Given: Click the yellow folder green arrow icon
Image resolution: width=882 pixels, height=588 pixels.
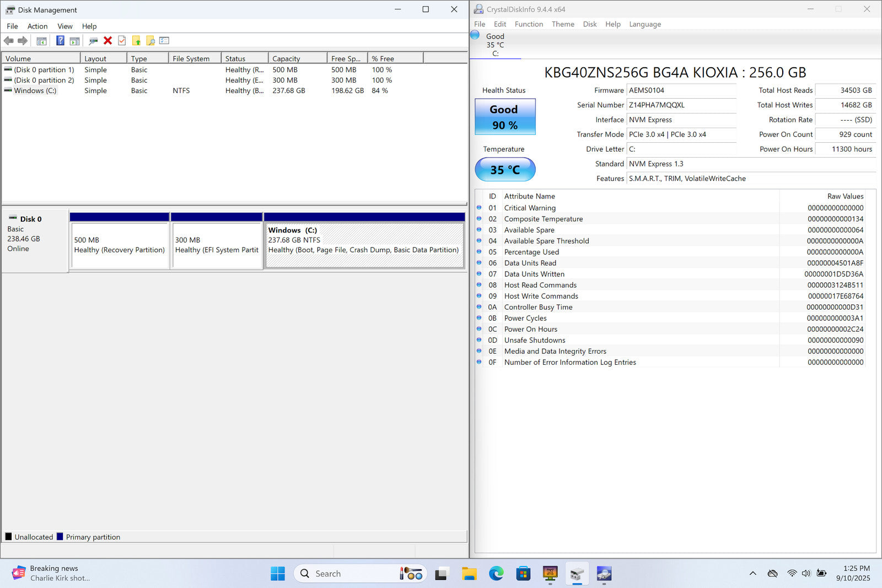Looking at the screenshot, I should pyautogui.click(x=136, y=41).
